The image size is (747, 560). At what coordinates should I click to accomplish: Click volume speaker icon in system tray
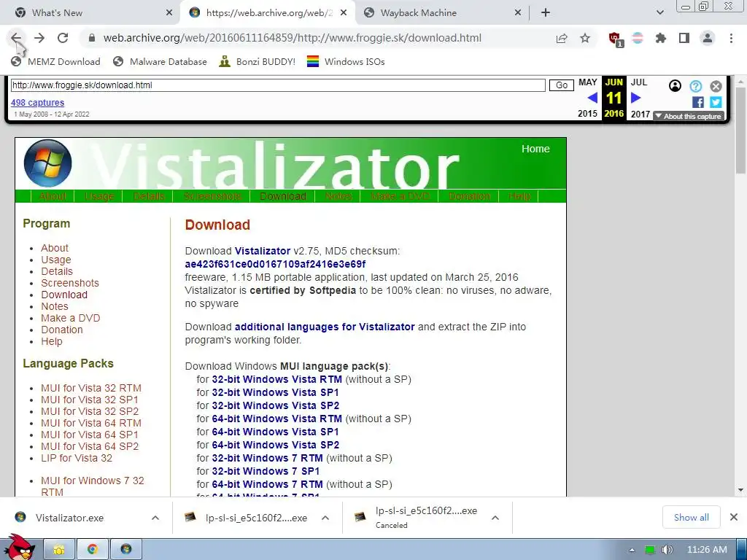click(x=667, y=550)
